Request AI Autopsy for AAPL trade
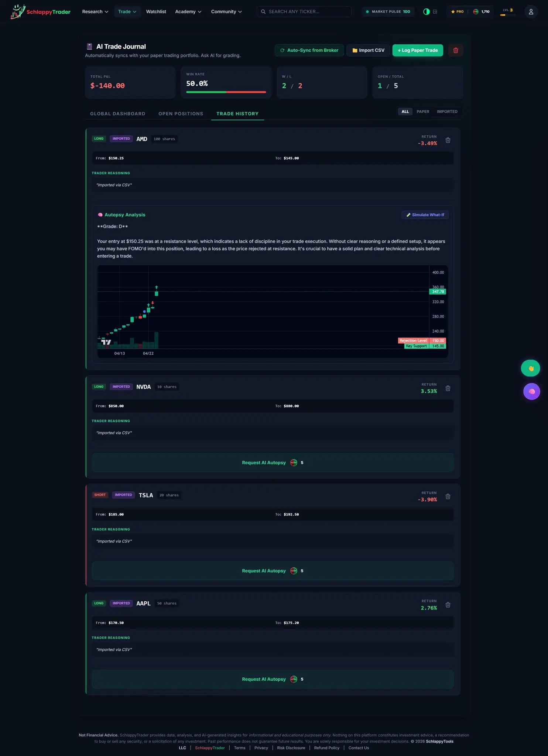 point(273,679)
